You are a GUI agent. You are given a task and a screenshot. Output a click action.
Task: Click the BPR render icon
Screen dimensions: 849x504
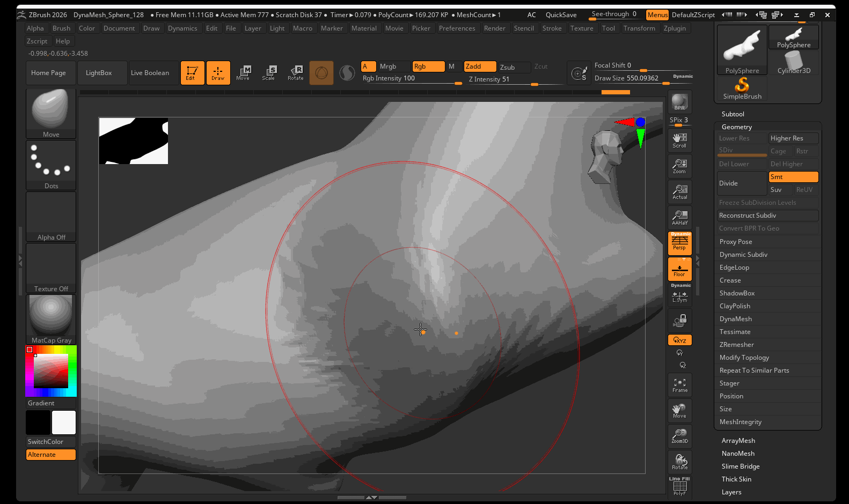679,102
